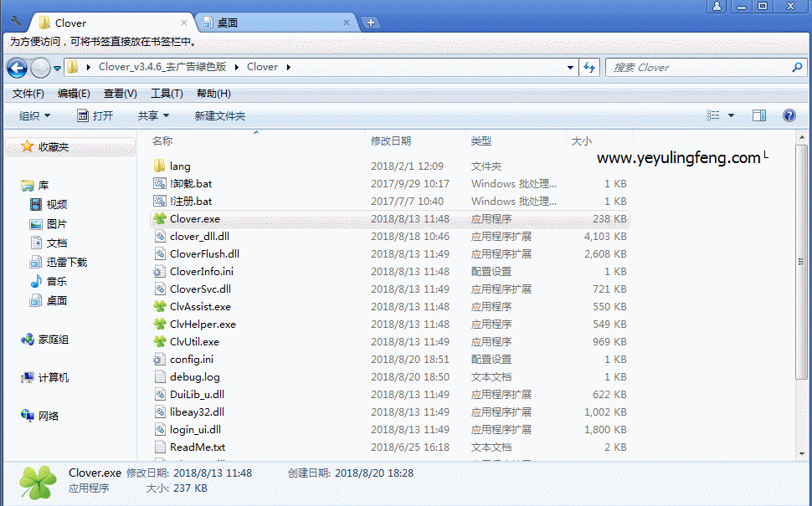Click the back navigation arrow
The image size is (812, 506).
[x=17, y=68]
